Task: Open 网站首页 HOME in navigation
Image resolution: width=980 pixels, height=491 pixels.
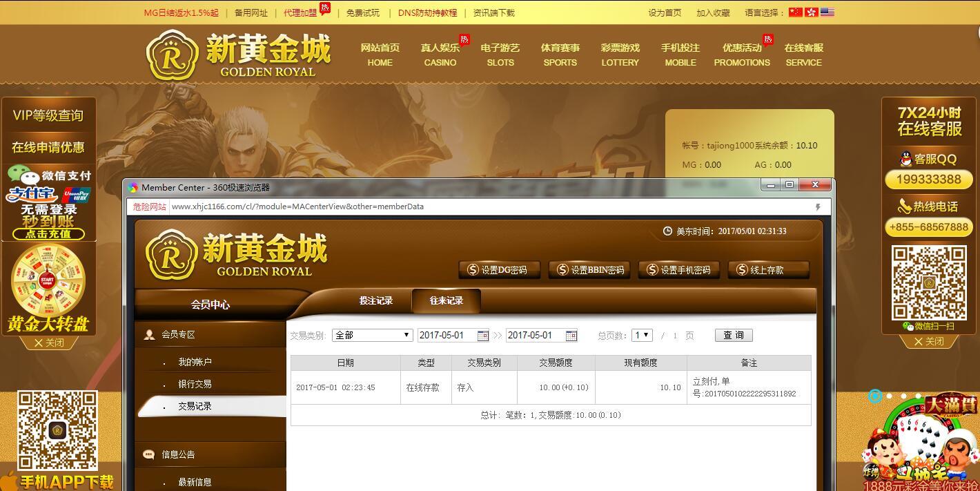Action: click(380, 55)
